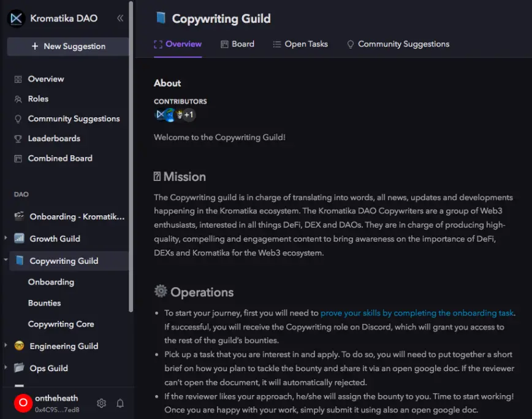Viewport: 532px width, 419px height.
Task: Click the ontheheath user avatar
Action: coord(23,403)
